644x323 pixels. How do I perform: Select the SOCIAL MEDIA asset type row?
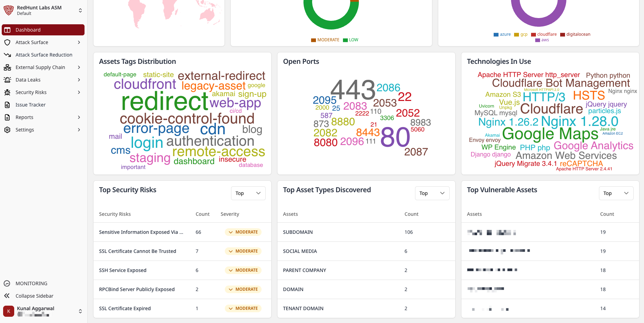click(x=366, y=251)
